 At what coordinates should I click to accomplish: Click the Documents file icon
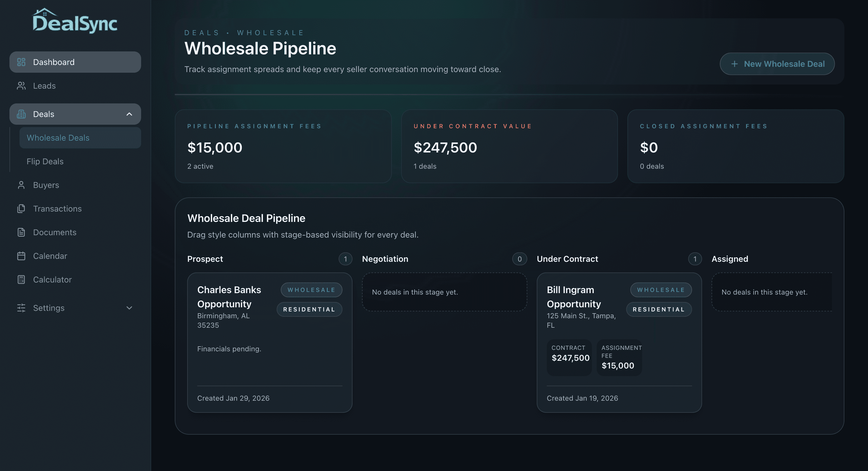(x=21, y=232)
